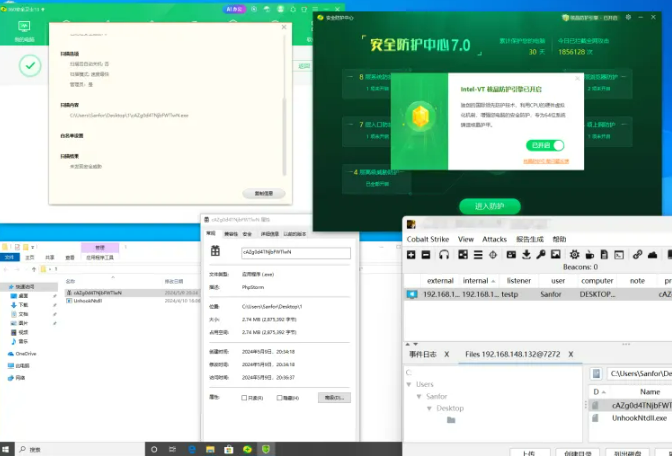Open the 详细信息 tab in properties dialog
Screen dimensions: 672x456
pyautogui.click(x=270, y=234)
